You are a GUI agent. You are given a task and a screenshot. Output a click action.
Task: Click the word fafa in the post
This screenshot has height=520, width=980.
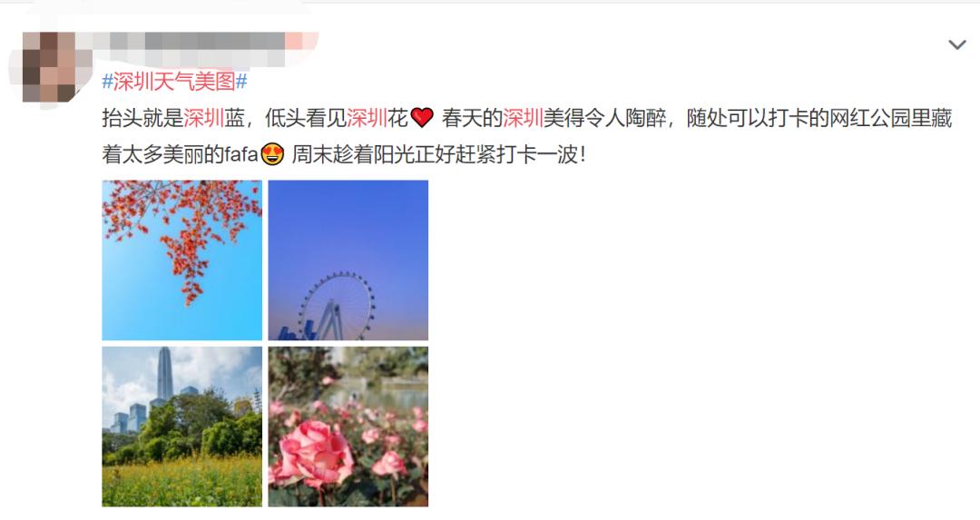coord(241,153)
